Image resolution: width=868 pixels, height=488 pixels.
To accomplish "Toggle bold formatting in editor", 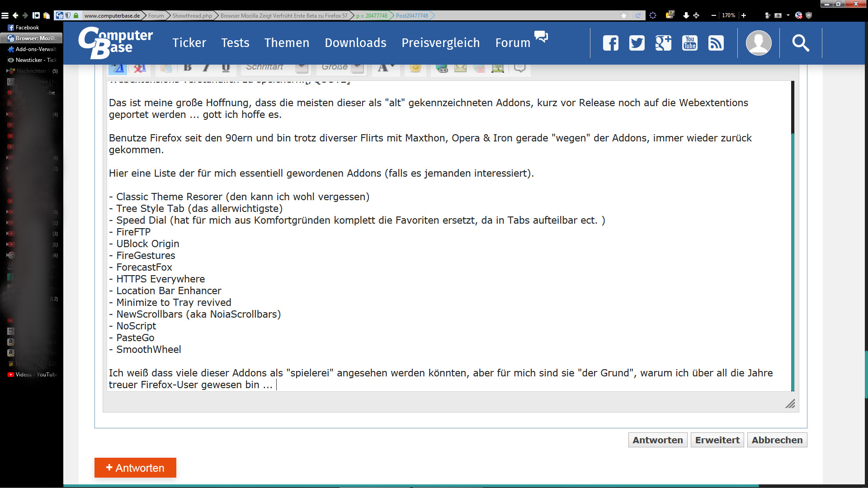I will 188,68.
